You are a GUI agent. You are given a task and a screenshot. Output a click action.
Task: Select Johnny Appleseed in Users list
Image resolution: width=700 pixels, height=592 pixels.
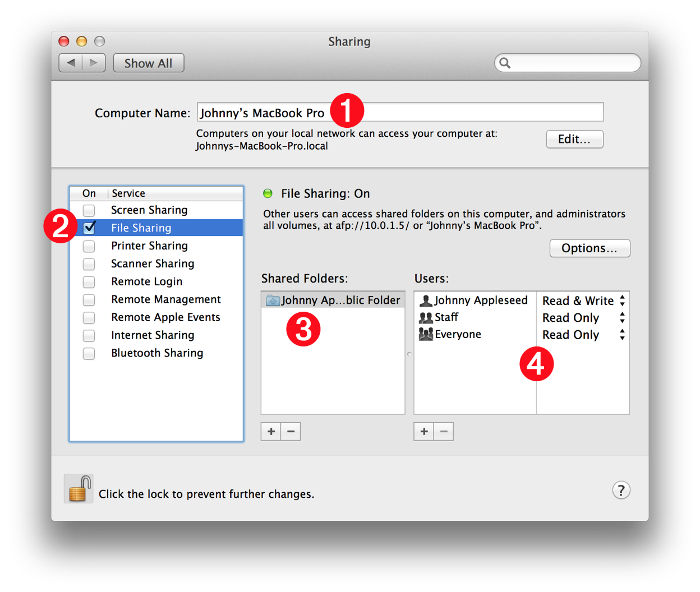(x=475, y=300)
